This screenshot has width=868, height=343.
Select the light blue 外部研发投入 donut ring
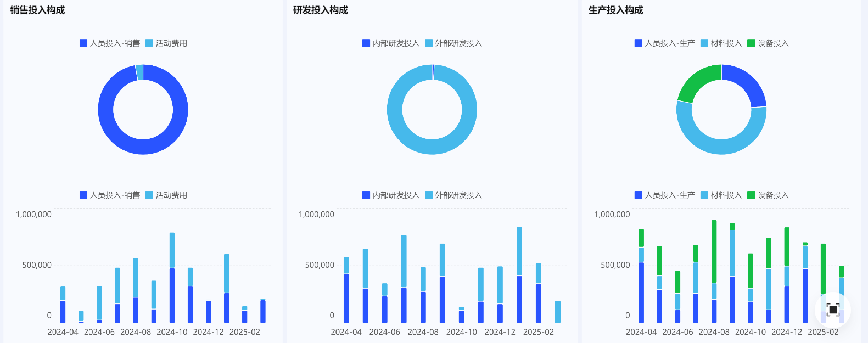tap(432, 147)
